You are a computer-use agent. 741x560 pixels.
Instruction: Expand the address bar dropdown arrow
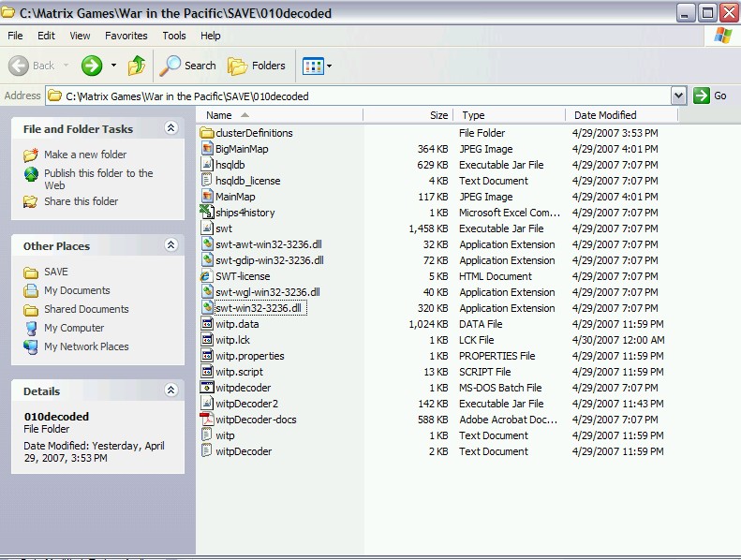678,96
